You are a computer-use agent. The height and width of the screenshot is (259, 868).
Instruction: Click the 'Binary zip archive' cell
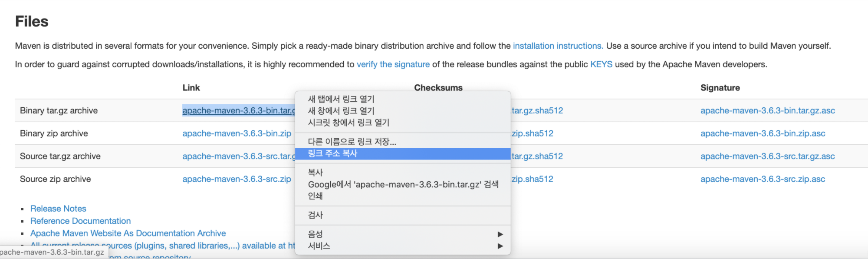point(54,133)
